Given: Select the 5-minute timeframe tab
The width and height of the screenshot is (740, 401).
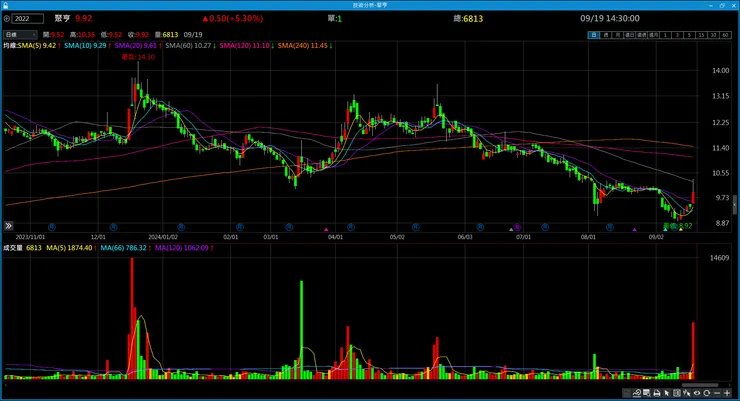Looking at the screenshot, I should point(690,35).
